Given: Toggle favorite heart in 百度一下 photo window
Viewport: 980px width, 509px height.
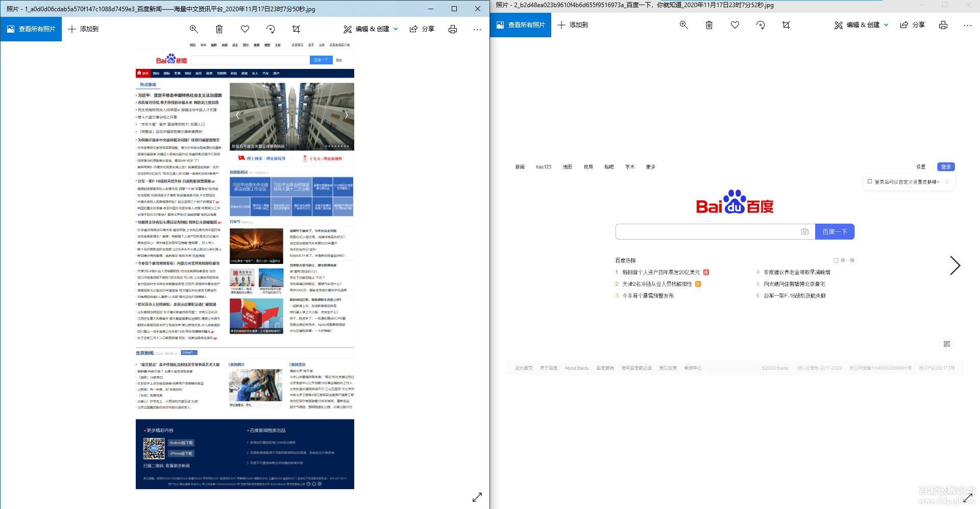Looking at the screenshot, I should click(735, 25).
